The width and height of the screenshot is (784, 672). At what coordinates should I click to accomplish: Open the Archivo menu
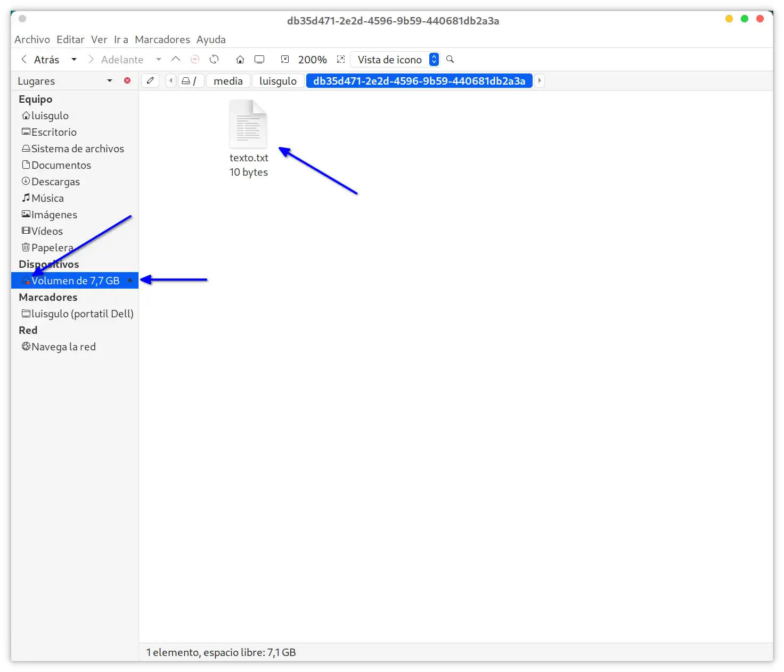coord(32,39)
